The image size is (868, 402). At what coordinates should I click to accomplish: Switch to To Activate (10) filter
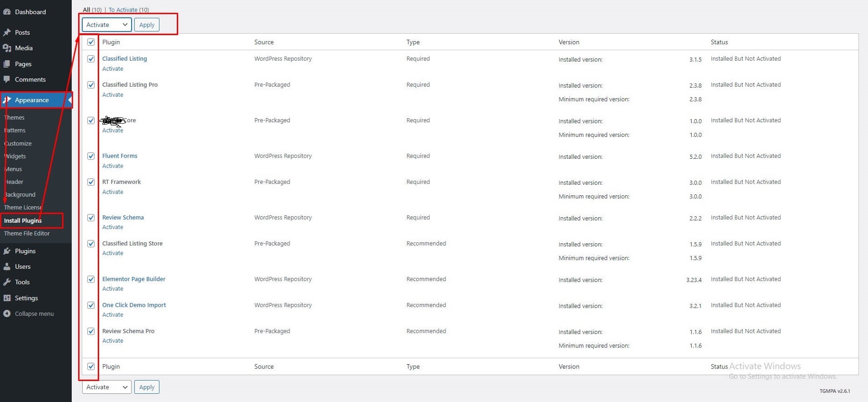(129, 10)
